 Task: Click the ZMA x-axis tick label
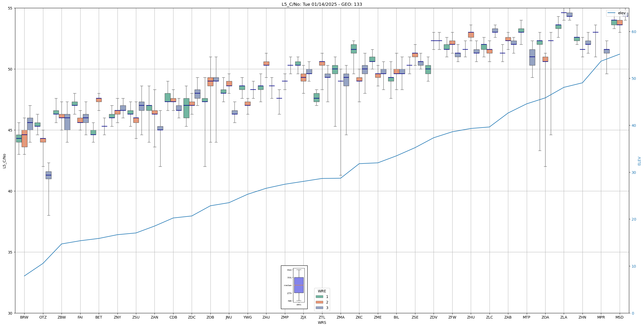(x=340, y=317)
